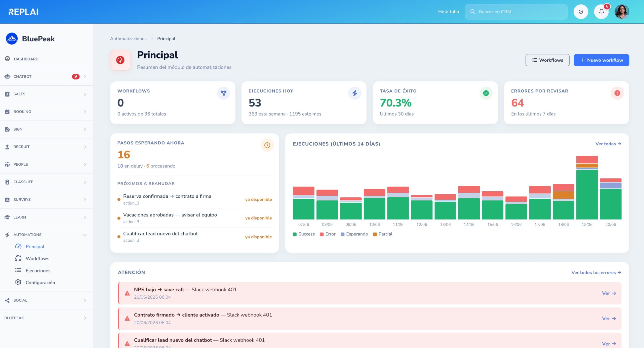Open Principal in Automations submenu
This screenshot has width=644, height=348.
tap(35, 246)
